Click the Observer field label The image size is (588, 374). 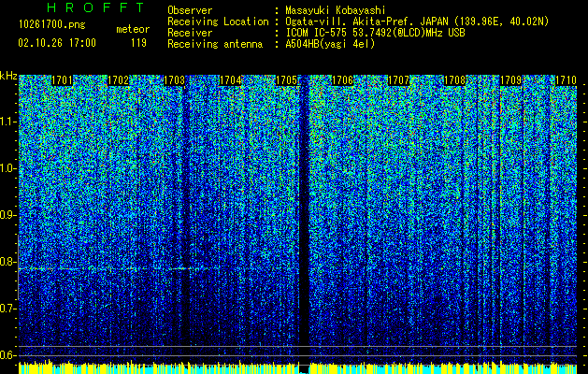(x=190, y=10)
